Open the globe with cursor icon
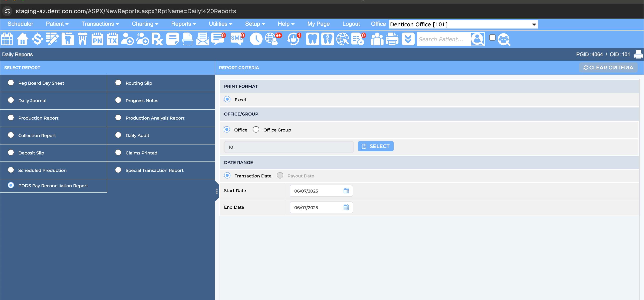The height and width of the screenshot is (300, 644). [x=343, y=39]
